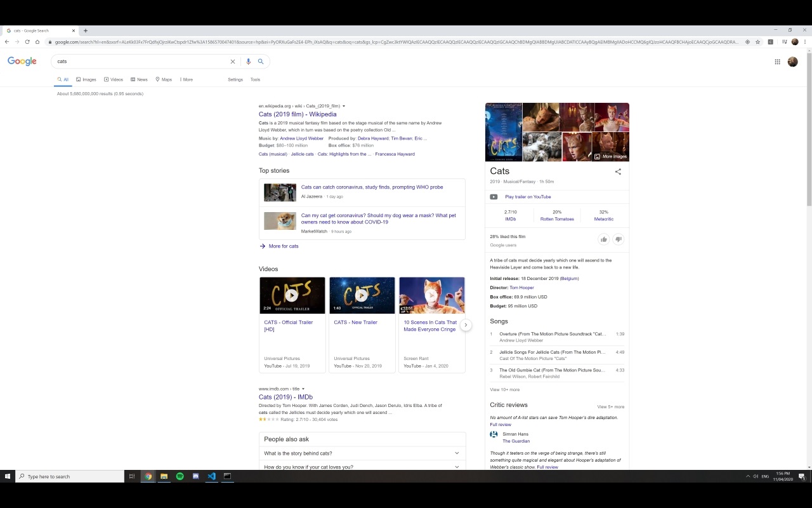Open Cats (2019) - IMDb result
812x508 pixels.
pos(285,397)
